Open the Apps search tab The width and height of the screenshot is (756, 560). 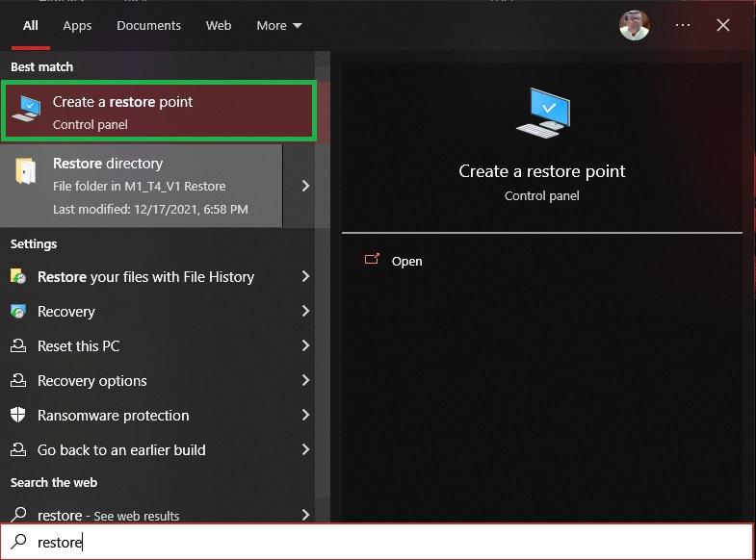[77, 26]
